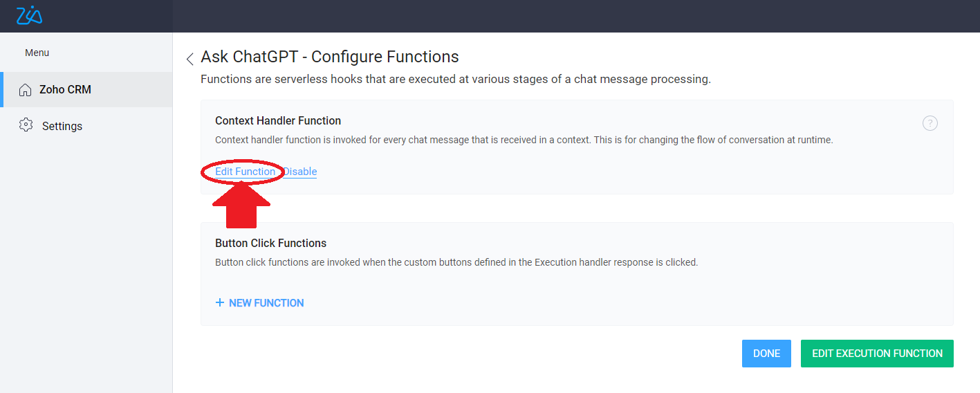Click the Button Click Functions heading

pos(270,244)
